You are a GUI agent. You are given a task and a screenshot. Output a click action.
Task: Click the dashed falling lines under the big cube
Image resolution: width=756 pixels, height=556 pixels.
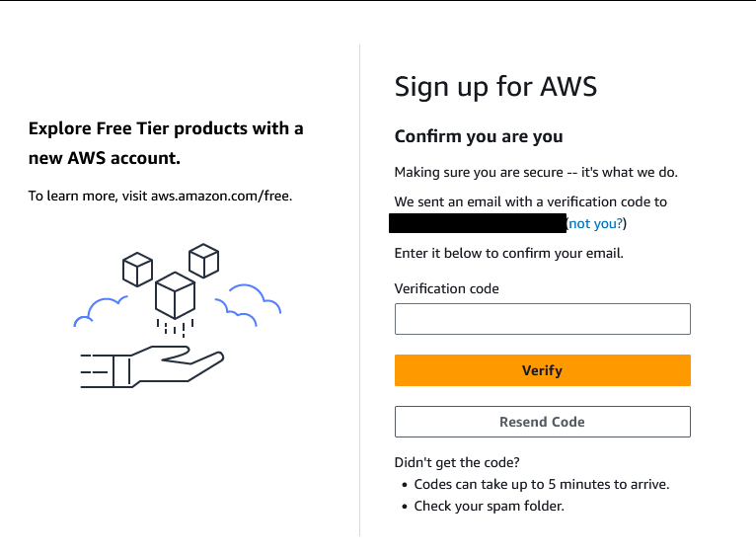click(x=175, y=327)
